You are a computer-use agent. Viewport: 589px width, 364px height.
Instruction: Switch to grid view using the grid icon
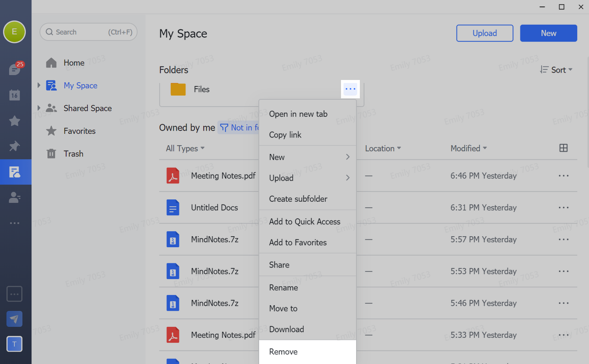(x=563, y=148)
